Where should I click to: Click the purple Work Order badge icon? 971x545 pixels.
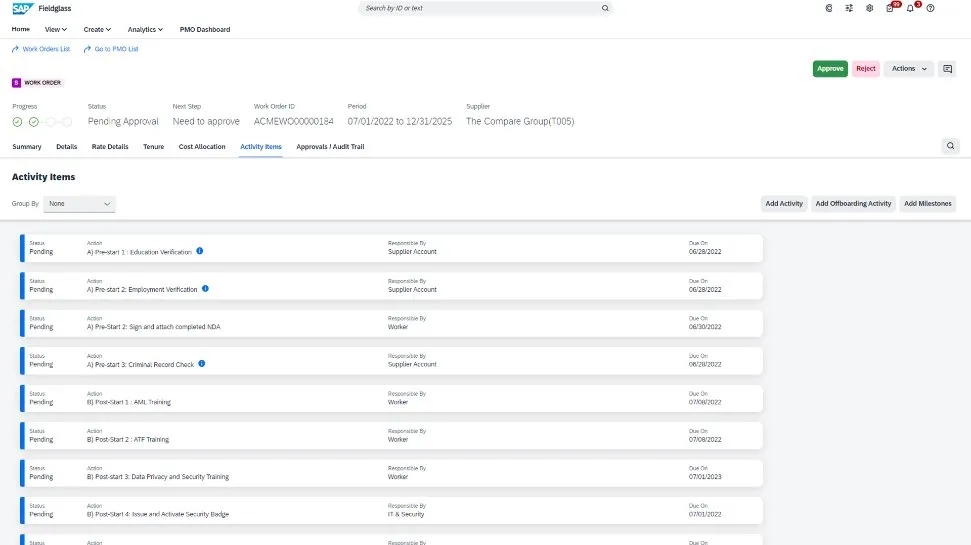tap(16, 82)
